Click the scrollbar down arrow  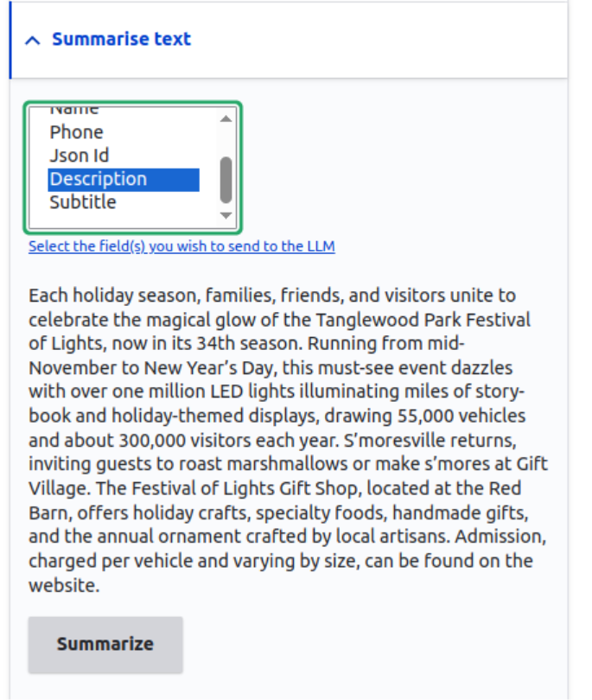(x=225, y=217)
